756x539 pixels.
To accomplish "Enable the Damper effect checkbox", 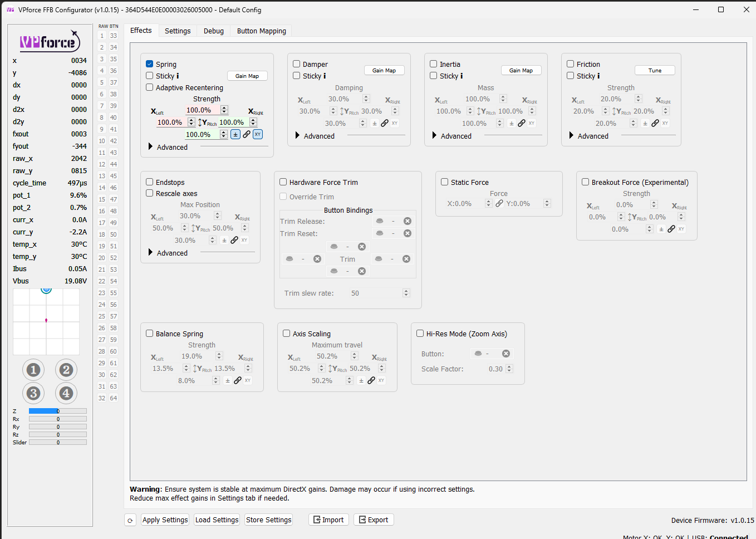I will (297, 64).
